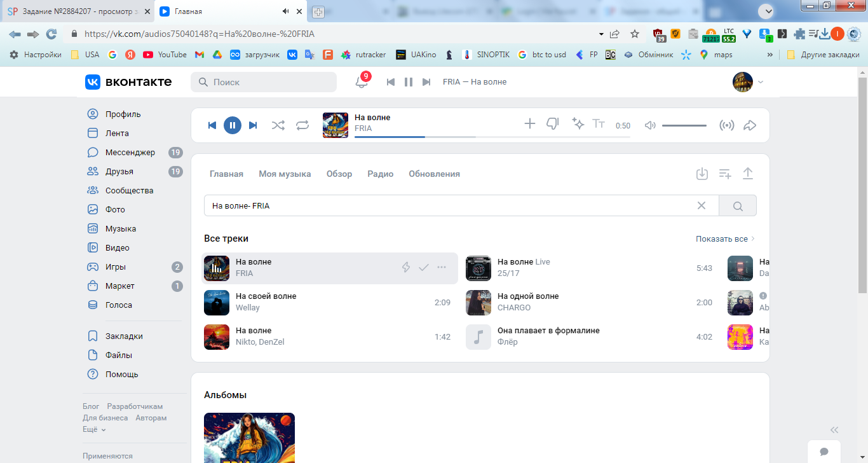Click the checkmark on FRIA track
This screenshot has width=868, height=463.
pos(424,268)
